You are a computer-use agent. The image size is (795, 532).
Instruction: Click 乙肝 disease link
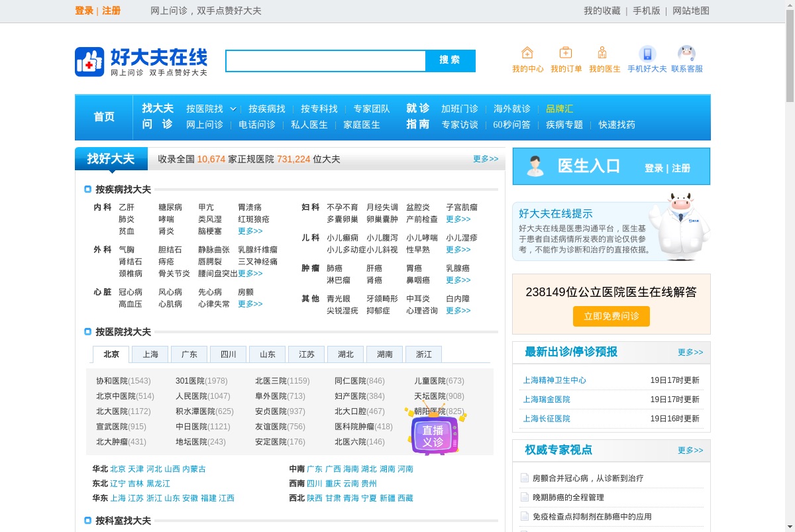[127, 207]
